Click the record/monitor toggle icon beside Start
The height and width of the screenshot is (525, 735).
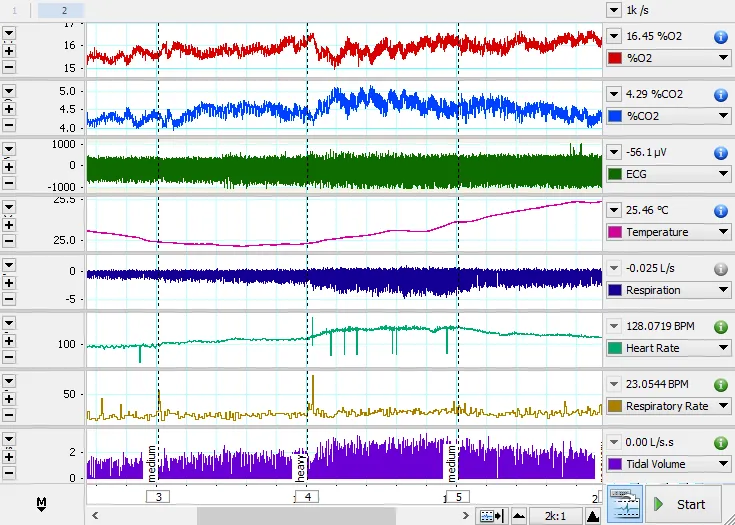coord(625,503)
